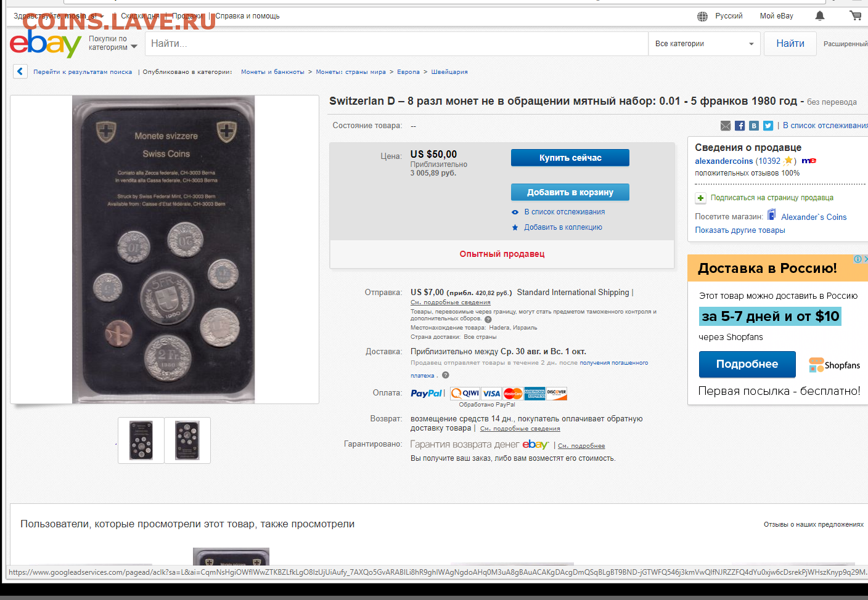Click the seller's store door icon
This screenshot has height=600, width=868.
771,215
